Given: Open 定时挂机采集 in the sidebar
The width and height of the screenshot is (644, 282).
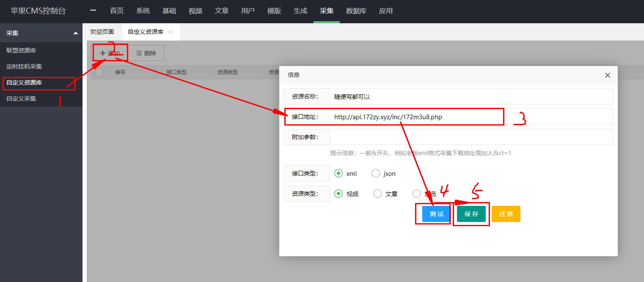Looking at the screenshot, I should (x=24, y=66).
